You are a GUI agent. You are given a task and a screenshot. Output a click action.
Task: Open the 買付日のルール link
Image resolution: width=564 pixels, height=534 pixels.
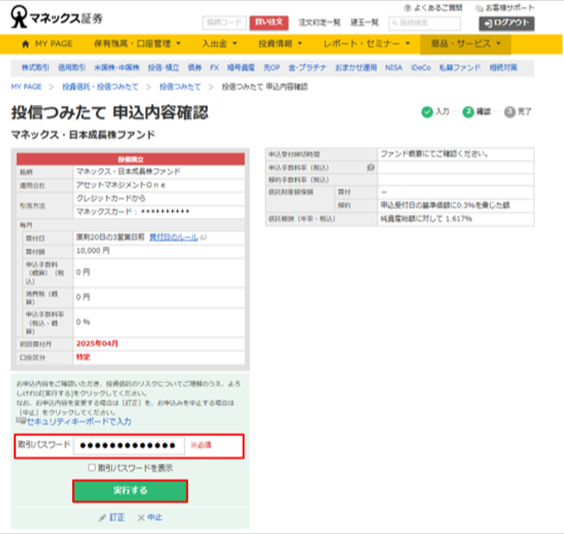(x=174, y=237)
